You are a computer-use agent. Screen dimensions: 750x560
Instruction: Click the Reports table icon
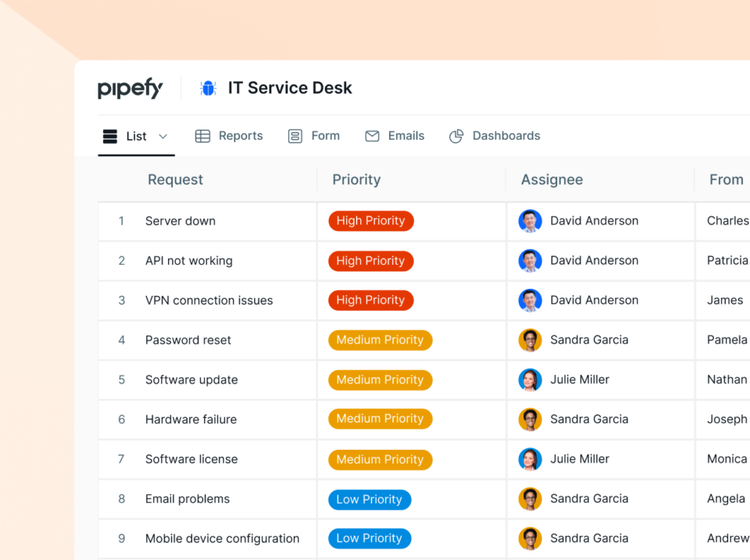202,135
